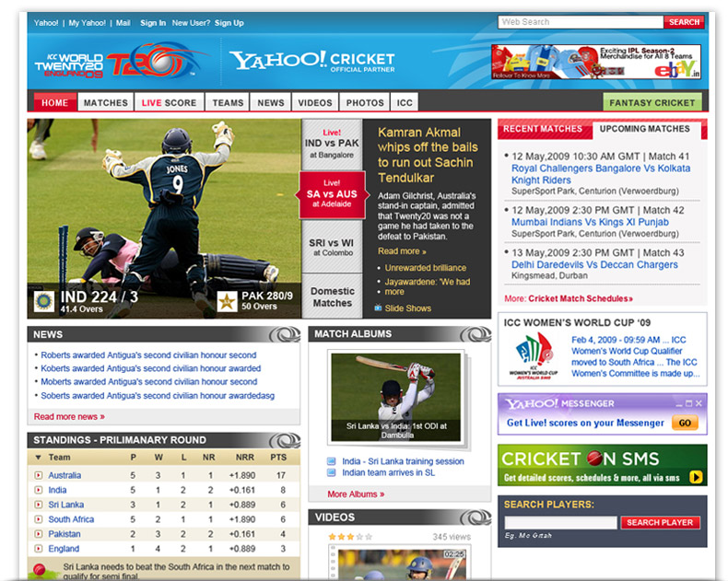
Task: Open Jayawardene: 'We had link
Action: click(428, 282)
